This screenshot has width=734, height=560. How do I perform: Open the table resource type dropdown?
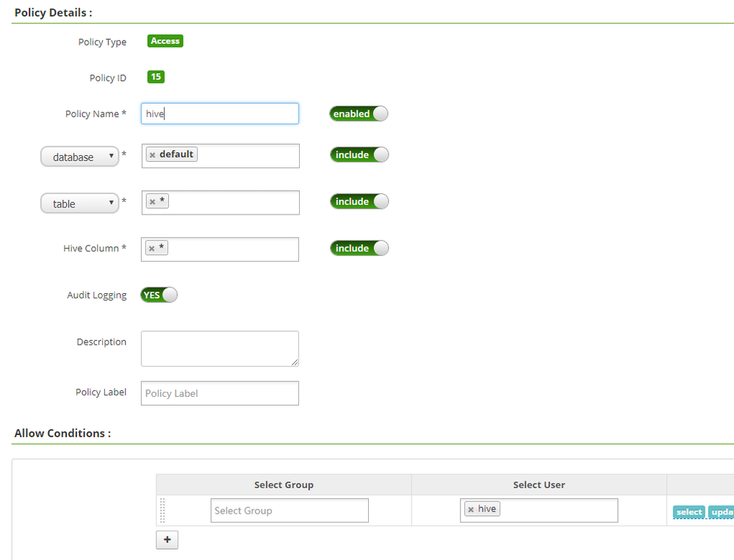click(x=79, y=204)
